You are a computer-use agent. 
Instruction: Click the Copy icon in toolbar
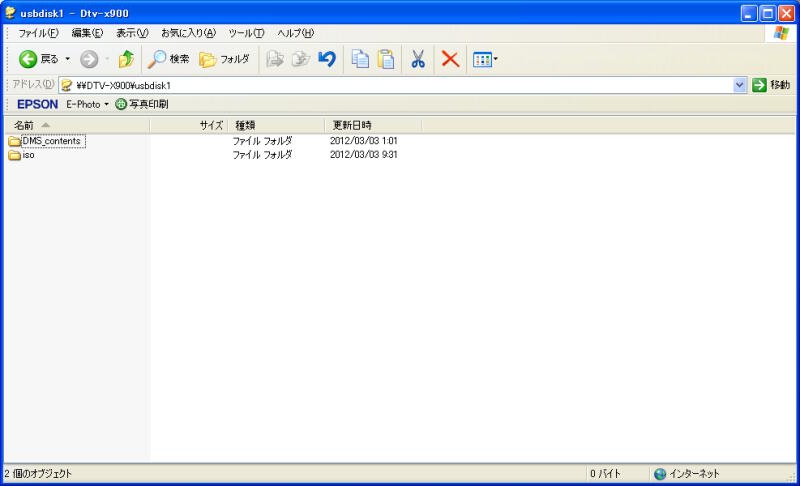(x=360, y=60)
